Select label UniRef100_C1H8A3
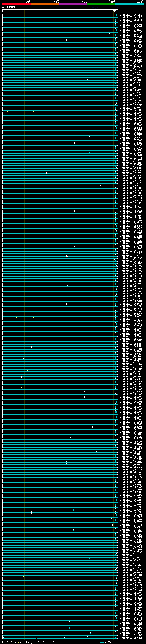The width and height of the screenshot is (146, 644). [131, 47]
